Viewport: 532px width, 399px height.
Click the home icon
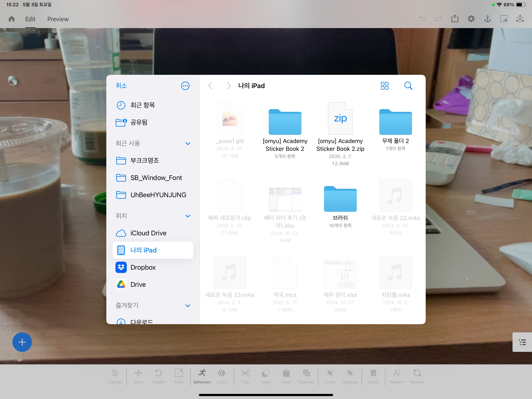(11, 19)
